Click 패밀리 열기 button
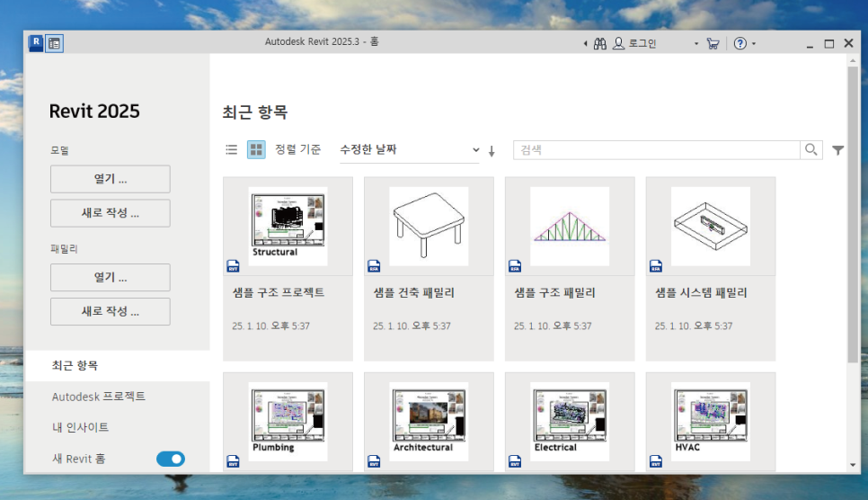This screenshot has height=500, width=868. [111, 277]
